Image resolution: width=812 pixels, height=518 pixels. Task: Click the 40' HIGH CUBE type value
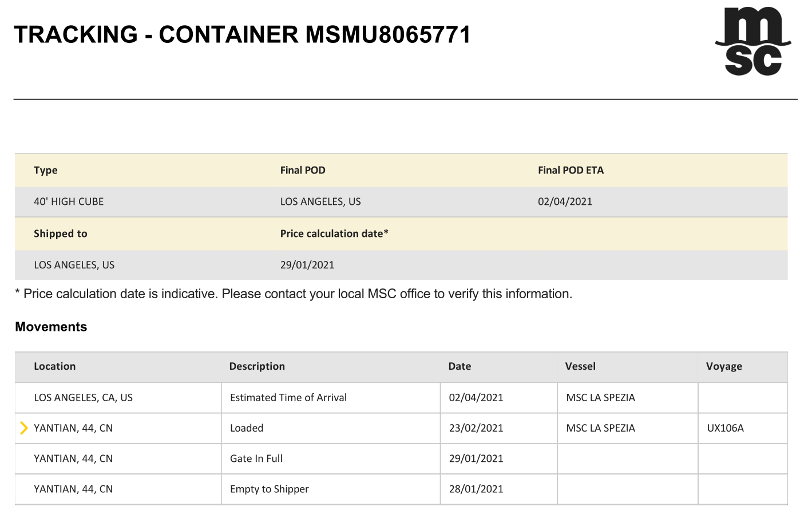(x=69, y=201)
